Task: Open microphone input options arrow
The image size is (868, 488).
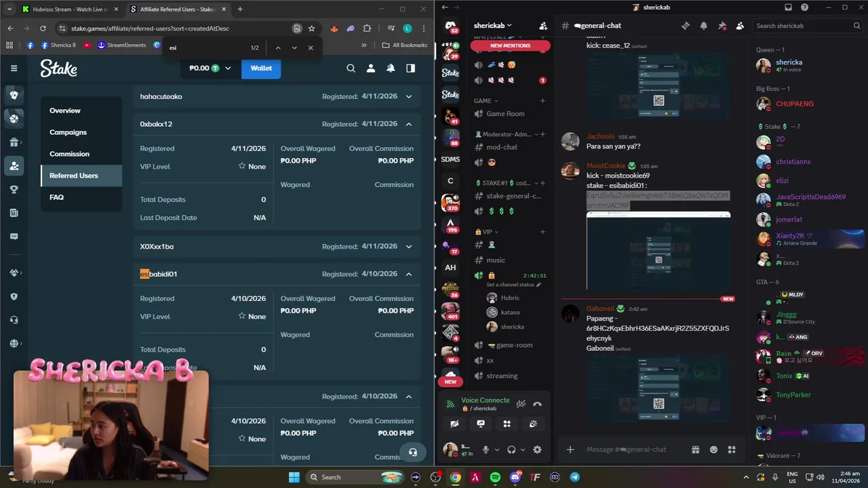Action: [497, 449]
